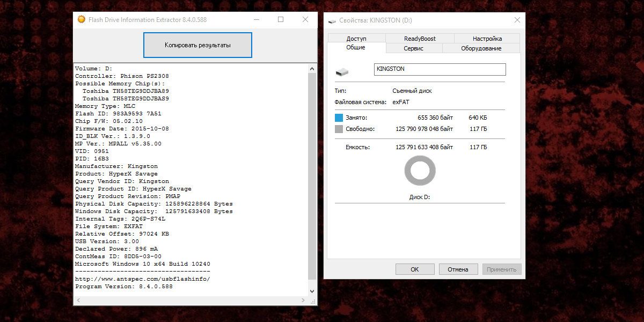Viewport: 644px width, 322px height.
Task: Switch to the Оборудование tab
Action: point(481,48)
